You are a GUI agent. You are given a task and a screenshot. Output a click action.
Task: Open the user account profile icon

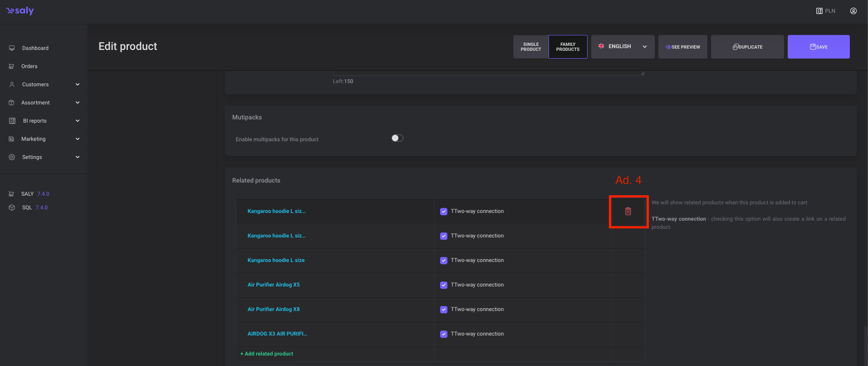[x=853, y=11]
